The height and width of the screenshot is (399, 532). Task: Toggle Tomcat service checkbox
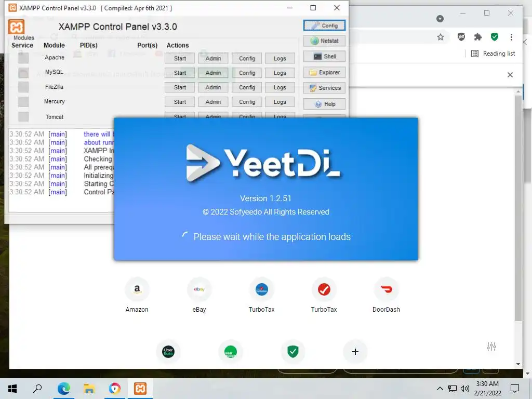click(x=23, y=116)
